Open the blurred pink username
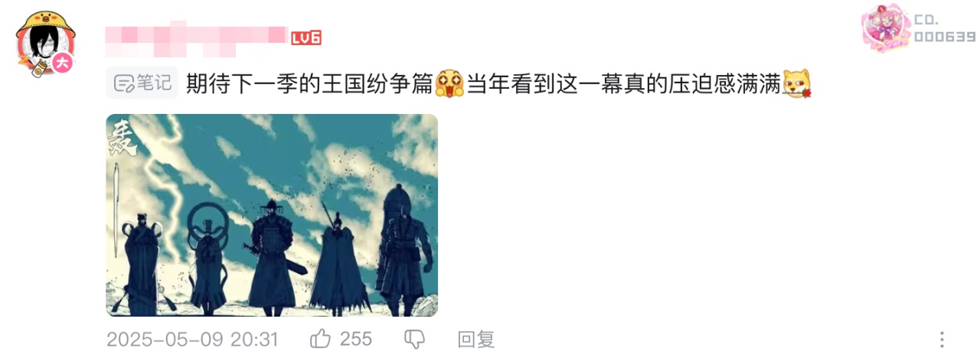 point(195,37)
